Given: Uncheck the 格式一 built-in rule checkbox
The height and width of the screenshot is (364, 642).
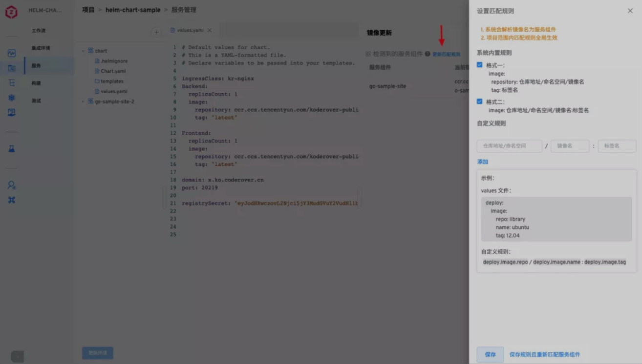Looking at the screenshot, I should click(480, 65).
